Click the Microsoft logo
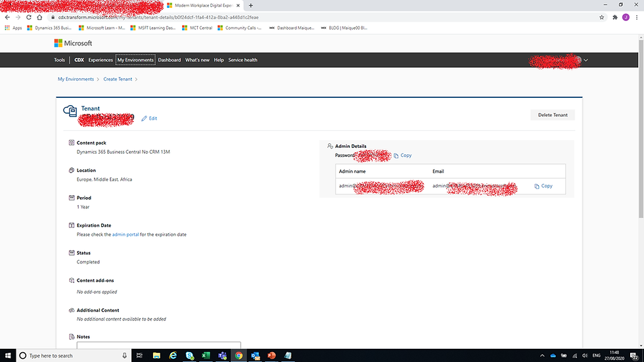644x362 pixels. click(x=73, y=43)
